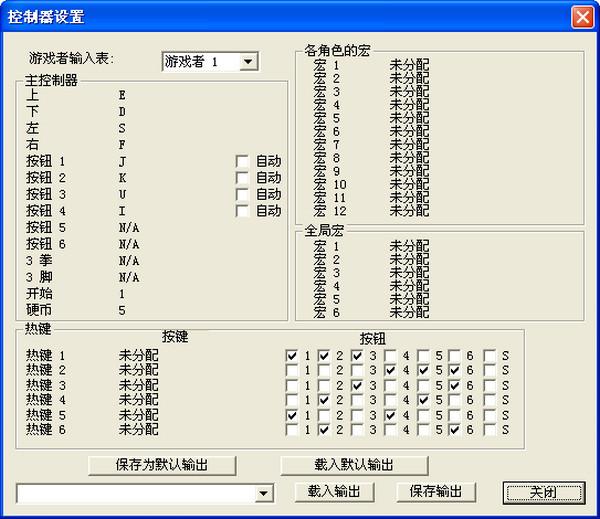Uncheck button 5 in 热键 4 row
600x519 pixels.
423,400
